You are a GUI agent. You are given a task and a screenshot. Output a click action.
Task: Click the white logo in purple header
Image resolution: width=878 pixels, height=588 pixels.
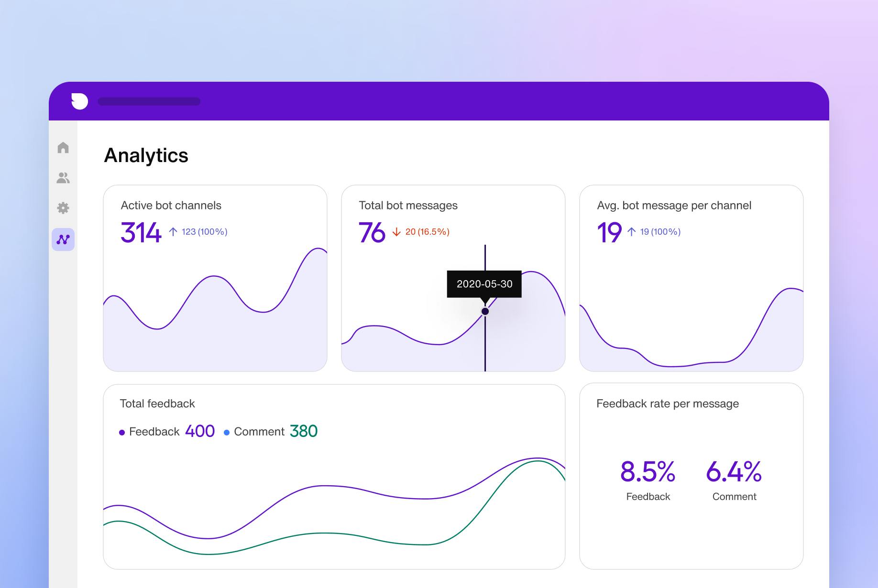click(x=79, y=101)
